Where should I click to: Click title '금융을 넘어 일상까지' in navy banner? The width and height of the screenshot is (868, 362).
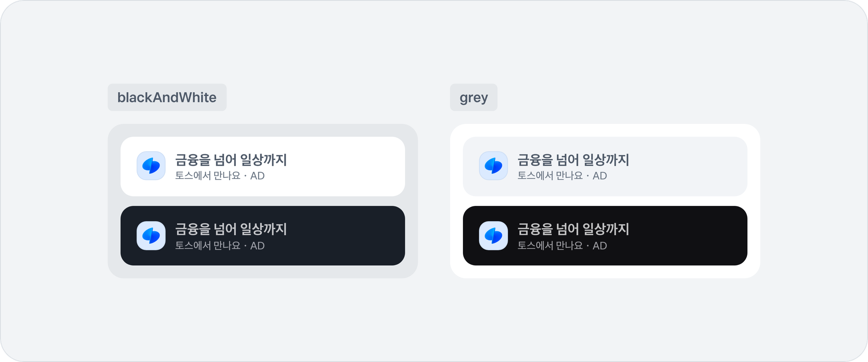[231, 229]
